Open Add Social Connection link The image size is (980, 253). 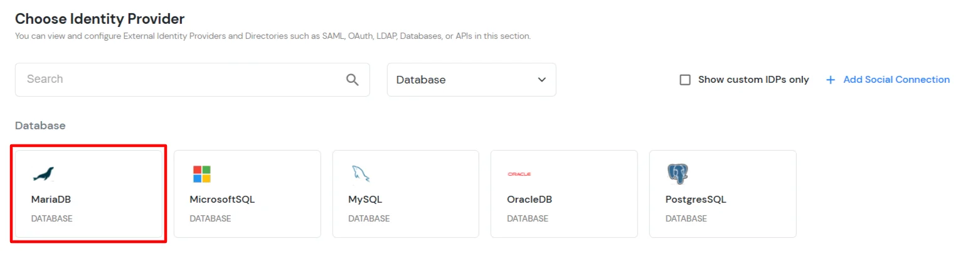click(896, 80)
